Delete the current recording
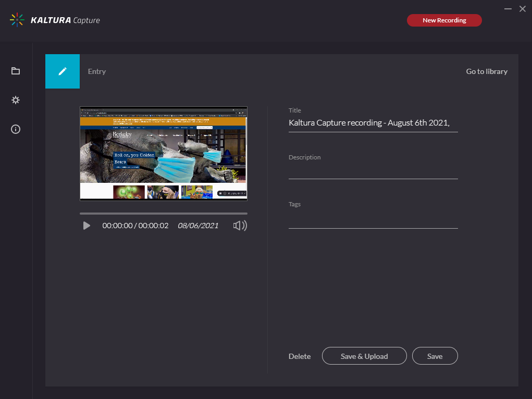 tap(299, 356)
